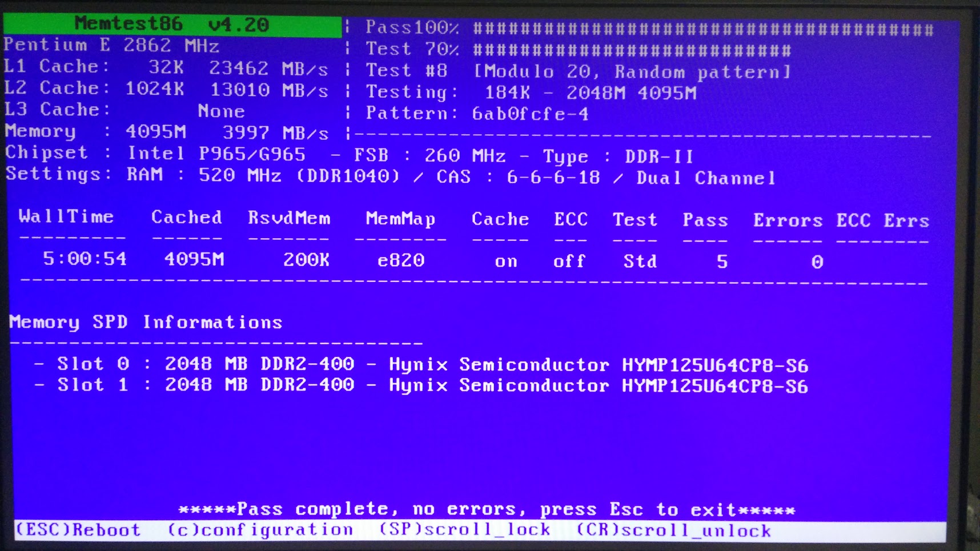Click the L1 Cache speed 23462 MB/s

click(x=268, y=69)
